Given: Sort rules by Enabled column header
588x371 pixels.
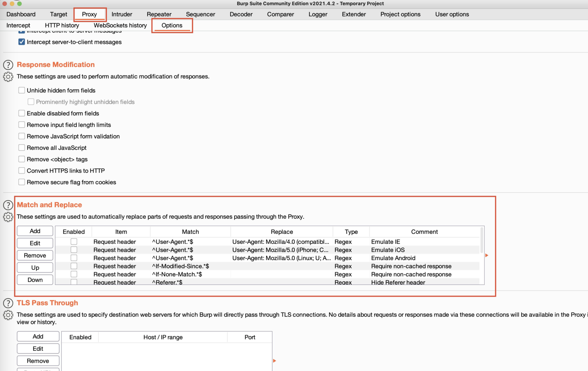Looking at the screenshot, I should point(73,232).
